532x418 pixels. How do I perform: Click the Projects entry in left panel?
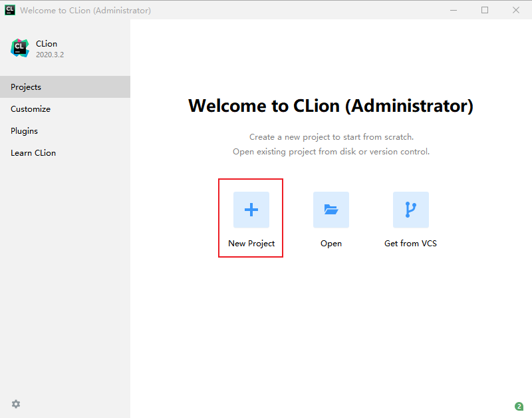pos(27,87)
